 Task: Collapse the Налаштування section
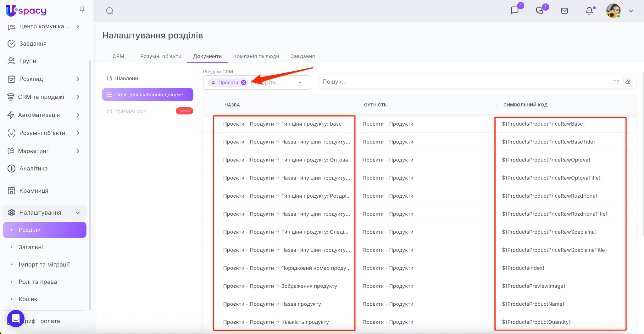(x=78, y=213)
